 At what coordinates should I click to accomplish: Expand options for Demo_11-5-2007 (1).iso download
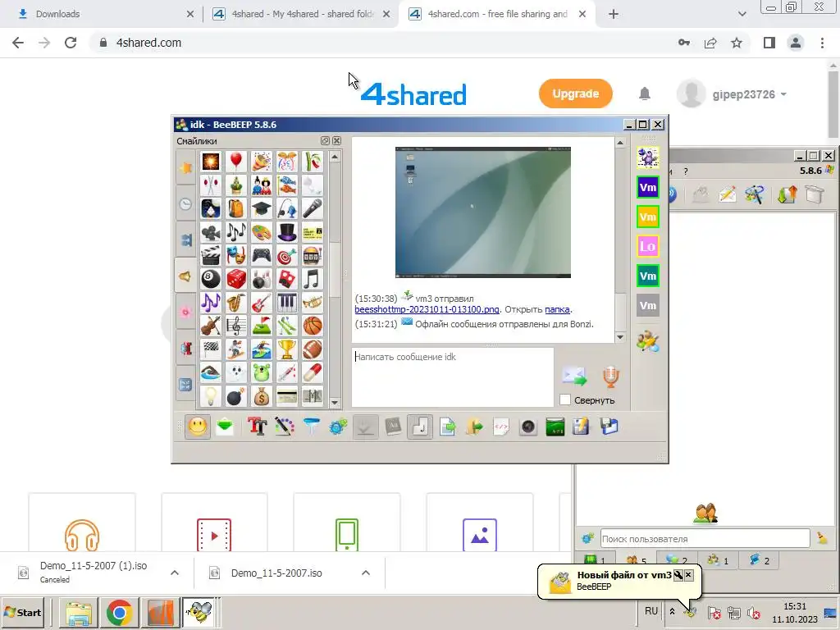[x=174, y=573]
